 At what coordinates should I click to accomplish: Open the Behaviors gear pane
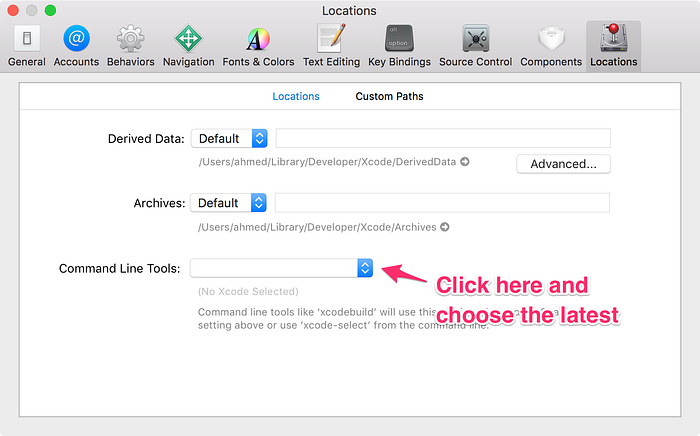pos(130,46)
